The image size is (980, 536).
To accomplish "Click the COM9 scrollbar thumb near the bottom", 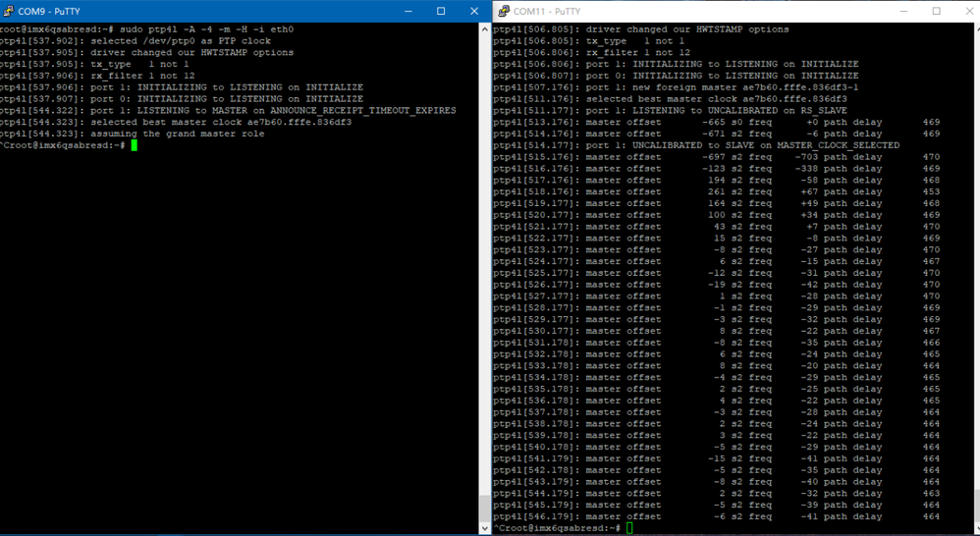I will [x=485, y=508].
